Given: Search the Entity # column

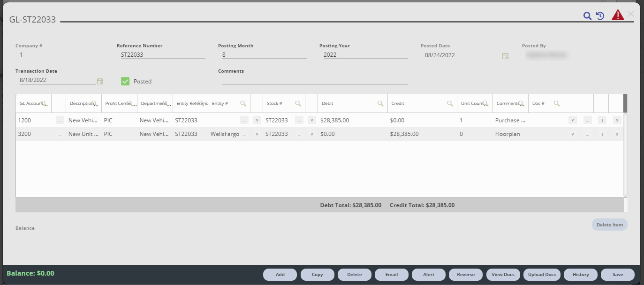Looking at the screenshot, I should 243,102.
